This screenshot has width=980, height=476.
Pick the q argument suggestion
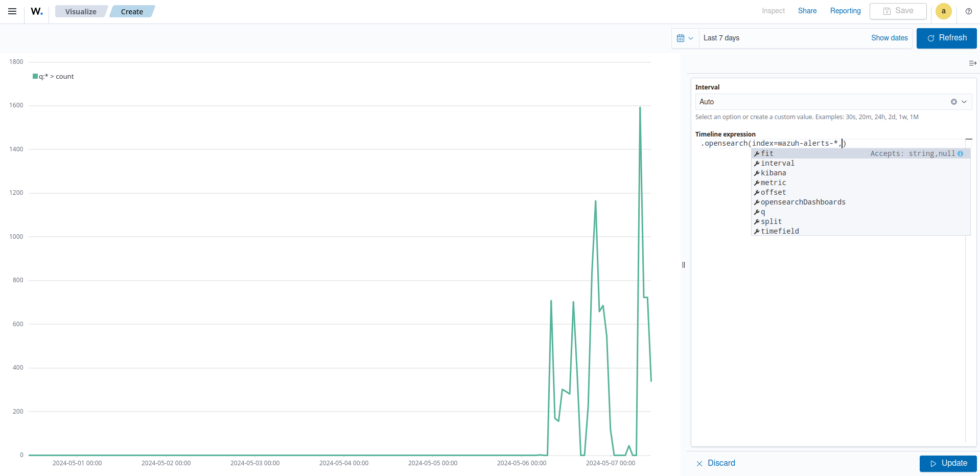(860, 212)
